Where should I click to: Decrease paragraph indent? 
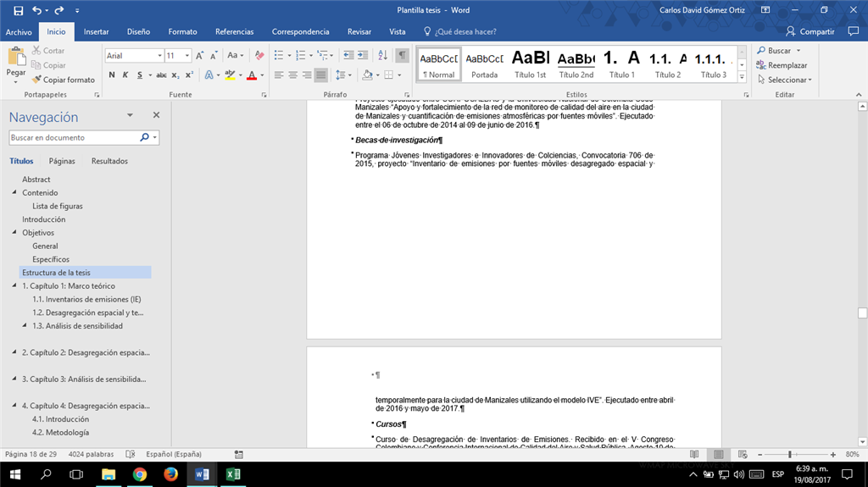click(x=348, y=55)
